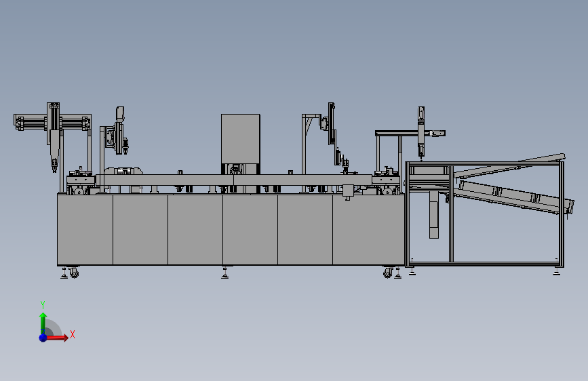The height and width of the screenshot is (381, 588).
Task: Select the small box hanging below conveyor's right end
Action: 348,192
